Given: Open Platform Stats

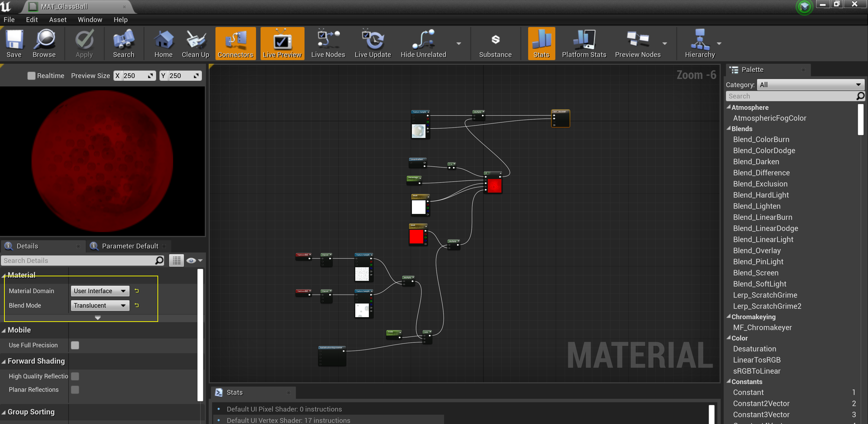Looking at the screenshot, I should pyautogui.click(x=584, y=43).
